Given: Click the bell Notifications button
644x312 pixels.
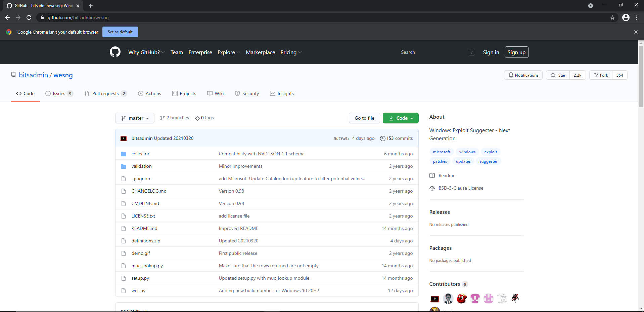Looking at the screenshot, I should point(523,75).
